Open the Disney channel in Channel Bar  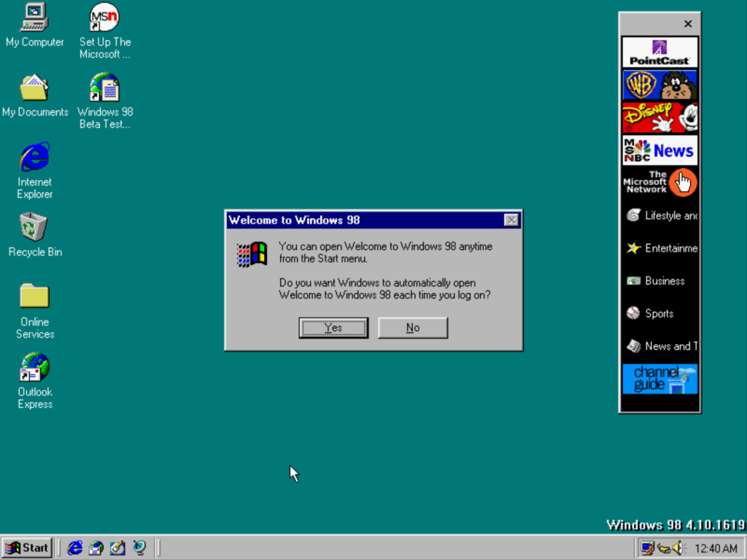tap(659, 117)
